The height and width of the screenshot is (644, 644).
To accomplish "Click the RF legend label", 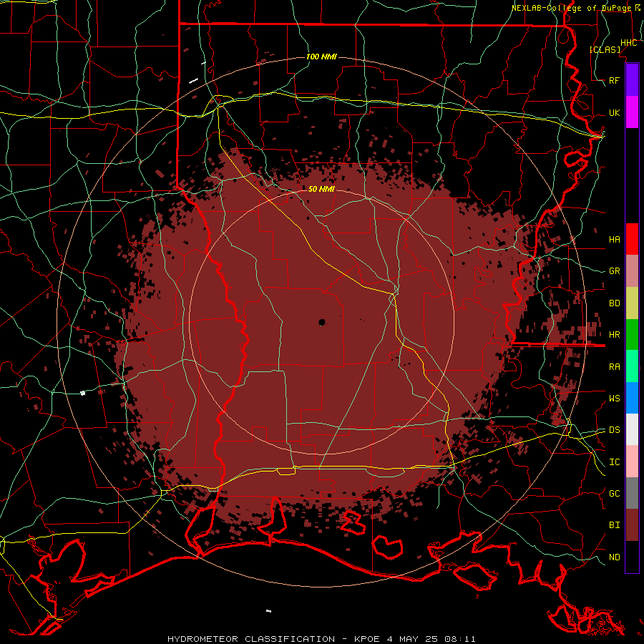I will pyautogui.click(x=614, y=80).
